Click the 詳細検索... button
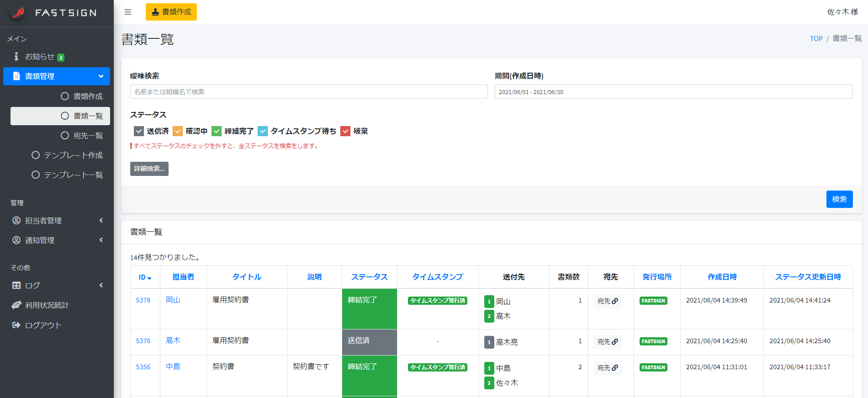868x398 pixels. pos(149,169)
